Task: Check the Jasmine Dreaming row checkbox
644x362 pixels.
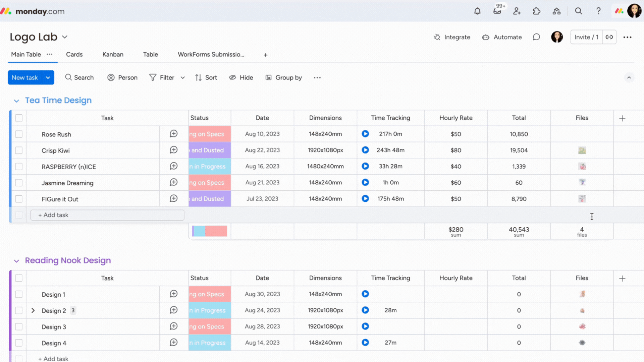Action: pos(19,183)
